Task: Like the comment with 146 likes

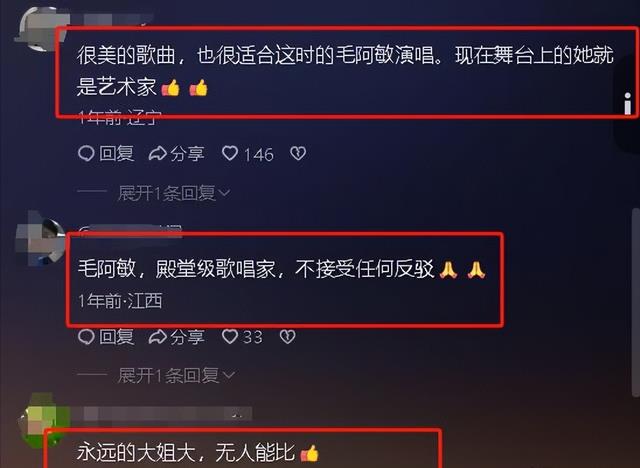Action: (x=230, y=153)
